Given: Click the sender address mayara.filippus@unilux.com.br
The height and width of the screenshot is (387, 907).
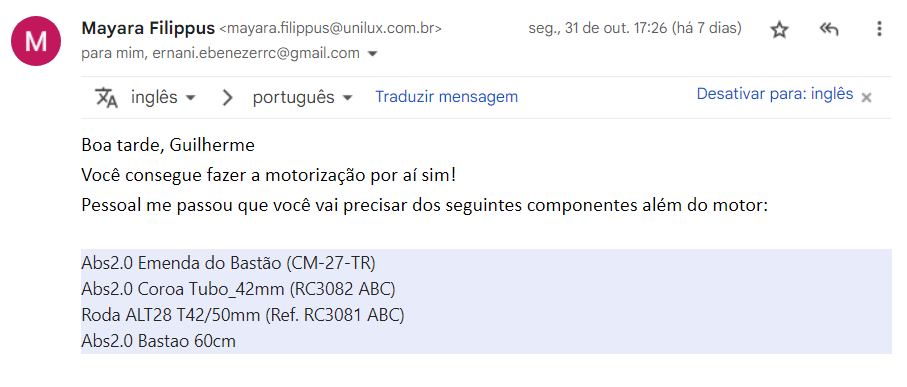Looking at the screenshot, I should (331, 28).
